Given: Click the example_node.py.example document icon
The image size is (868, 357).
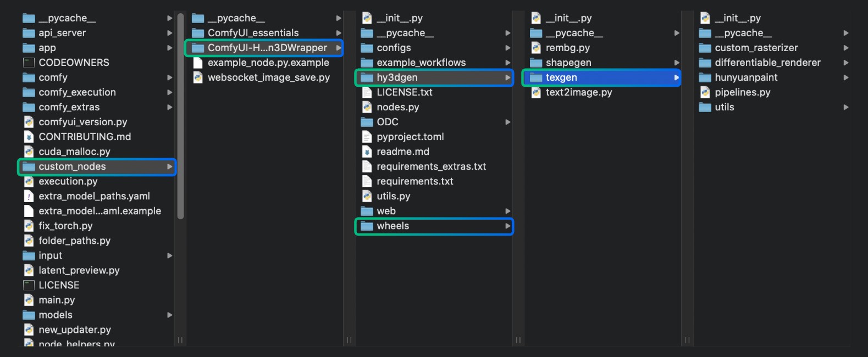Looking at the screenshot, I should (x=198, y=63).
